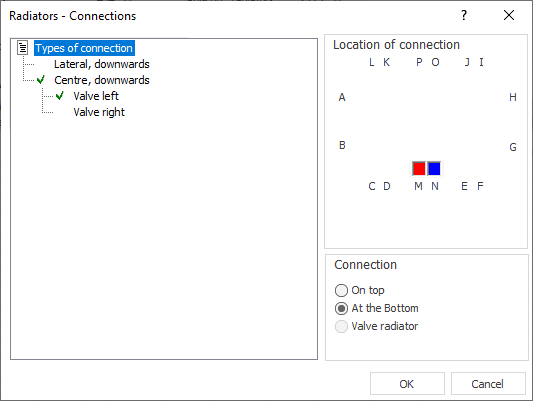This screenshot has height=401, width=533.
Task: Select the Centre, downwards tree item
Action: point(102,80)
